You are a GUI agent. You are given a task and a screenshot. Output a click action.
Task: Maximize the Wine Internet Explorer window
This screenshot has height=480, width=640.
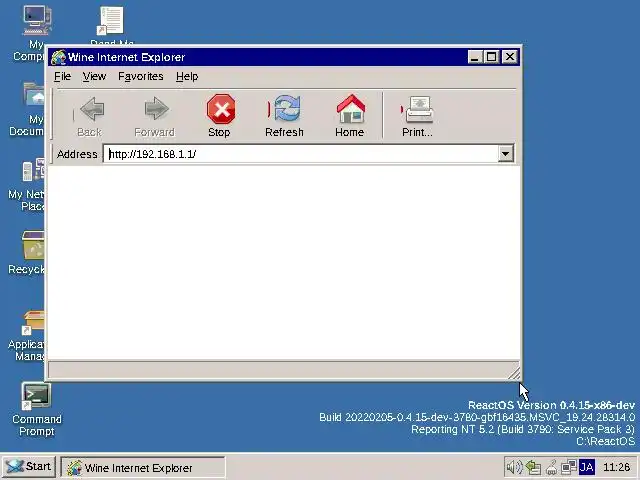[492, 57]
